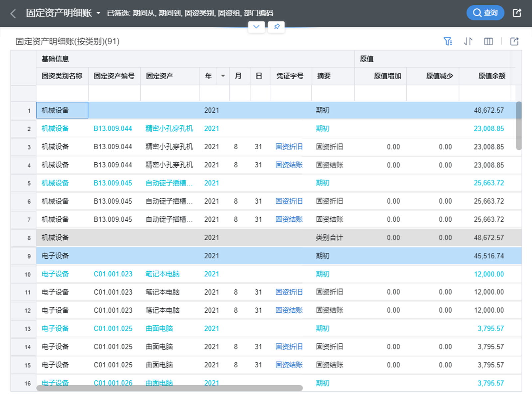Image resolution: width=532 pixels, height=399 pixels.
Task: Click 固资类别名称 column header
Action: 62,76
